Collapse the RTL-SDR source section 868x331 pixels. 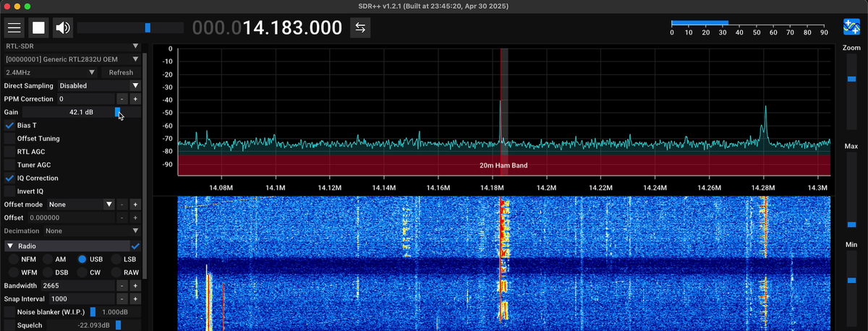click(72, 46)
